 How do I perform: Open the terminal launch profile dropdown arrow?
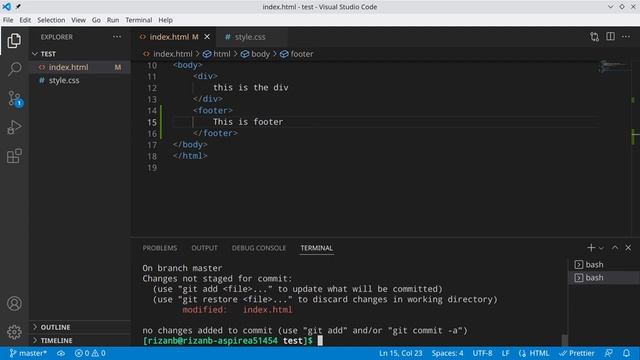tap(601, 248)
